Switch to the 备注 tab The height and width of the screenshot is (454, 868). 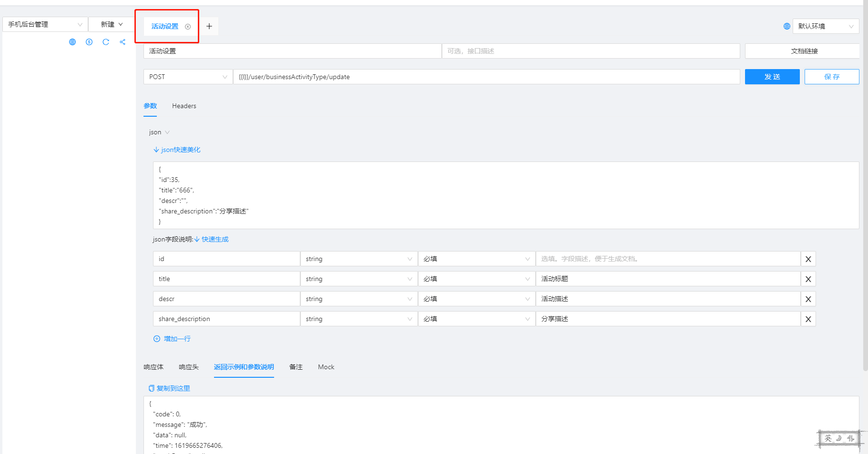[x=296, y=367]
